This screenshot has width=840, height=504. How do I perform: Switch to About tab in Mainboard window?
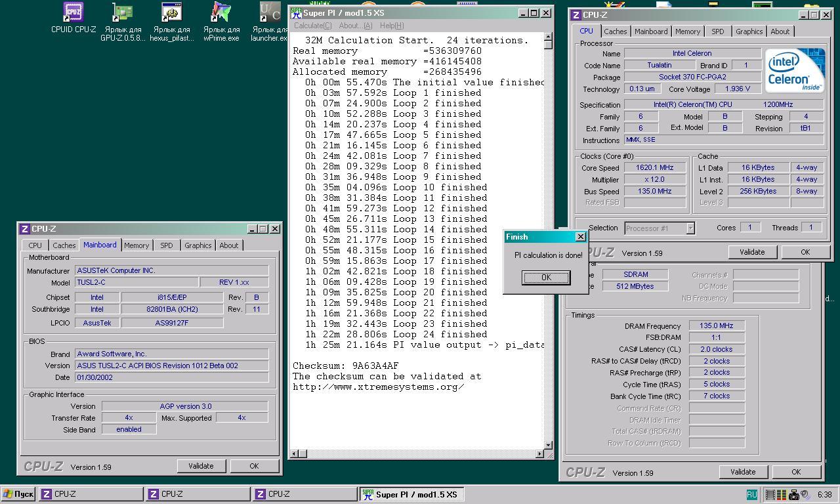pyautogui.click(x=229, y=245)
